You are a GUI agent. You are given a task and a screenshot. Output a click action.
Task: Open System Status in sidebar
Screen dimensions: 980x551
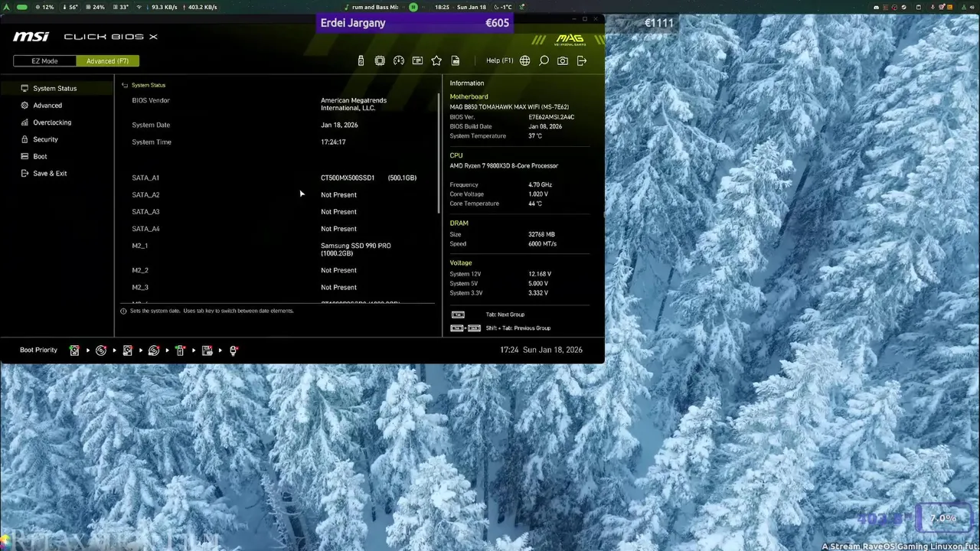coord(55,88)
